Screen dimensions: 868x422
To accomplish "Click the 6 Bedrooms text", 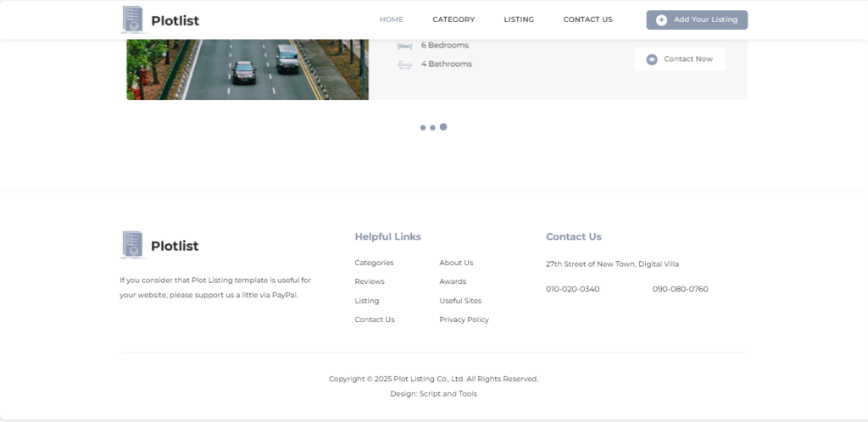I will 444,46.
